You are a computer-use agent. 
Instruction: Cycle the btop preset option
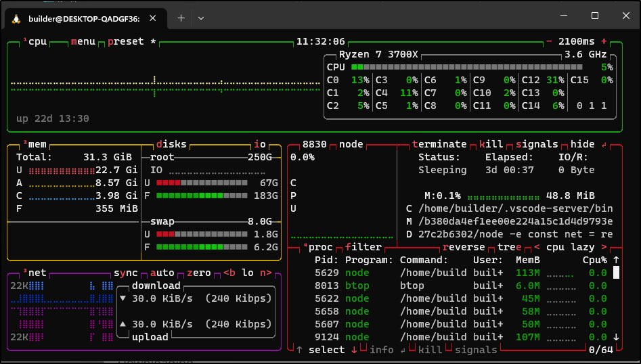(126, 42)
